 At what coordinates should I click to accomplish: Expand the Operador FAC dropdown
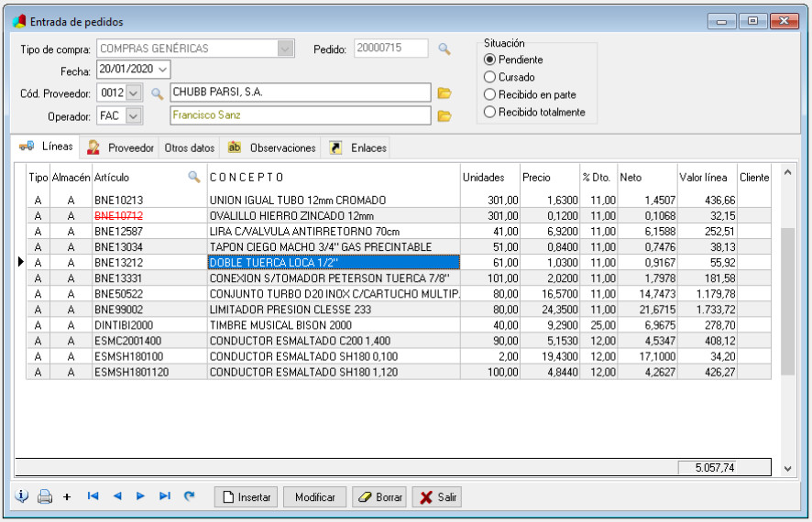pyautogui.click(x=134, y=116)
